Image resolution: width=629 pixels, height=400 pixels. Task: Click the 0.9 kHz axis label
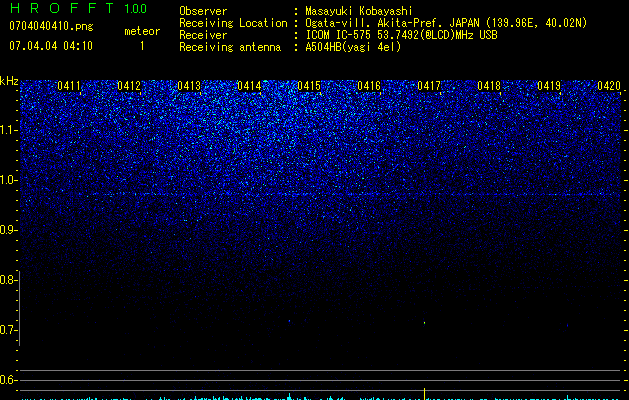pyautogui.click(x=8, y=230)
